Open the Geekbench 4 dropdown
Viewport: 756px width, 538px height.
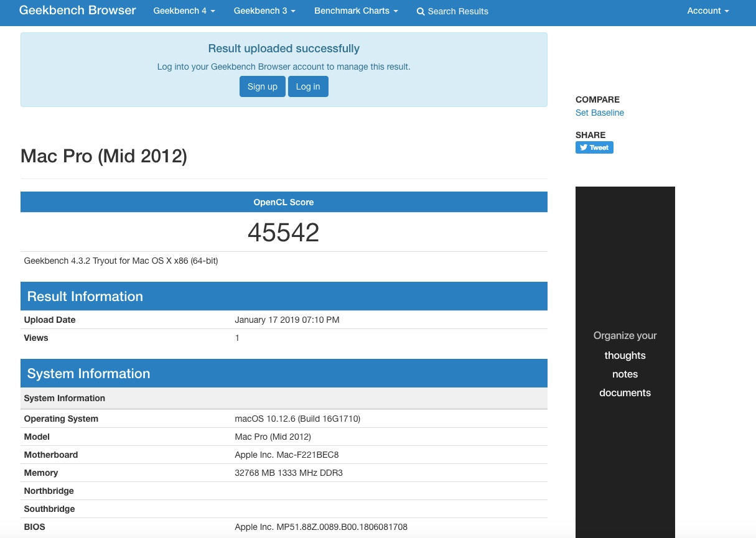[184, 11]
